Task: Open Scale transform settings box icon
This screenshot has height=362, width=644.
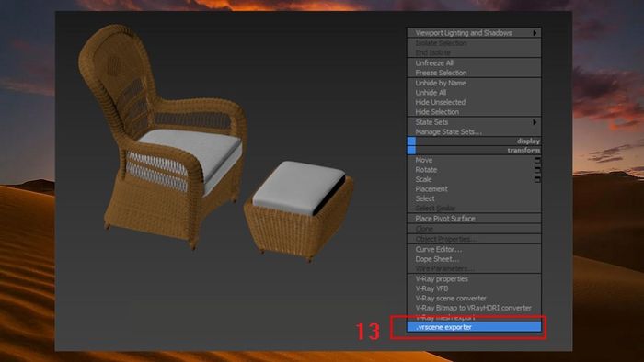Action: 537,179
